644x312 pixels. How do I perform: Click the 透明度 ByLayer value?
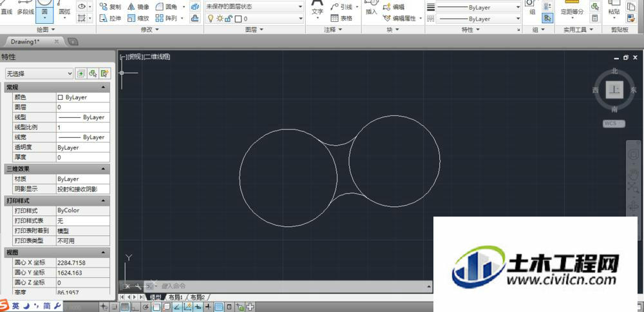pyautogui.click(x=83, y=147)
